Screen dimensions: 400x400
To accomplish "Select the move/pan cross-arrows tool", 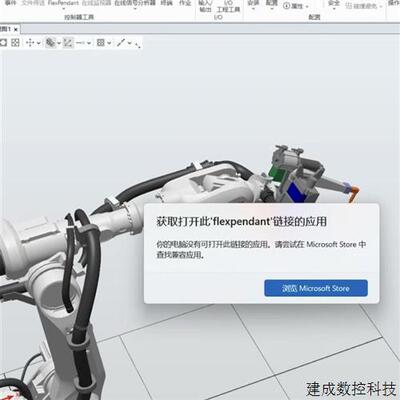I will [x=30, y=43].
